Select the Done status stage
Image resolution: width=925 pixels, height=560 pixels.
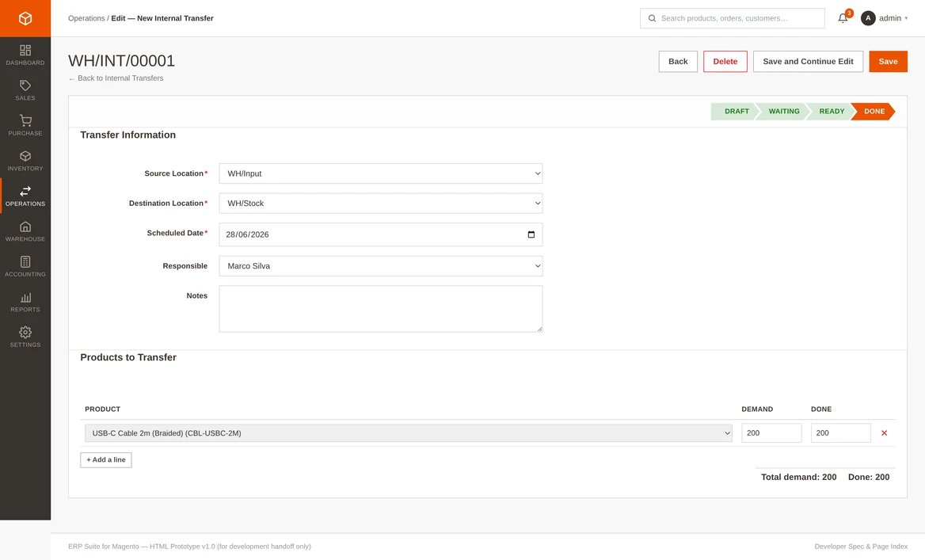coord(874,111)
